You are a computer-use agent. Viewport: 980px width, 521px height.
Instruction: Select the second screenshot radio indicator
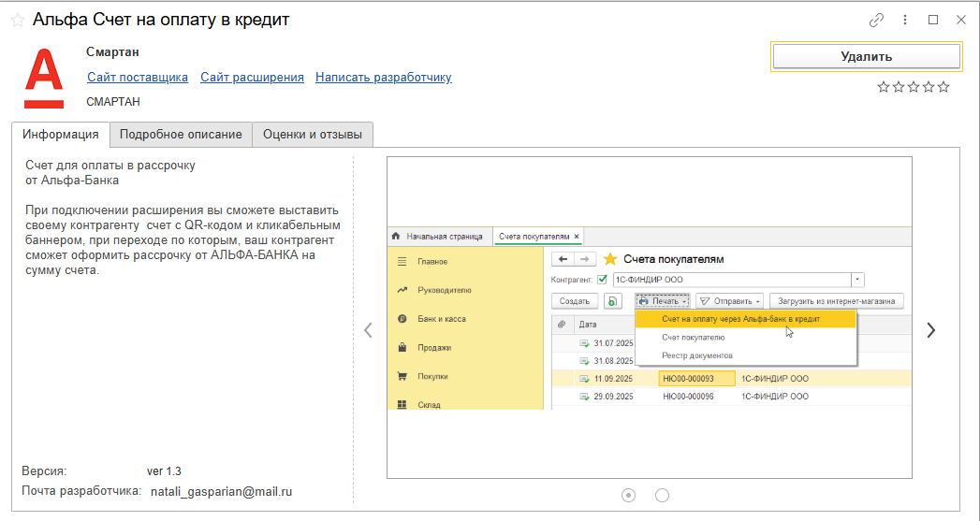coord(662,496)
